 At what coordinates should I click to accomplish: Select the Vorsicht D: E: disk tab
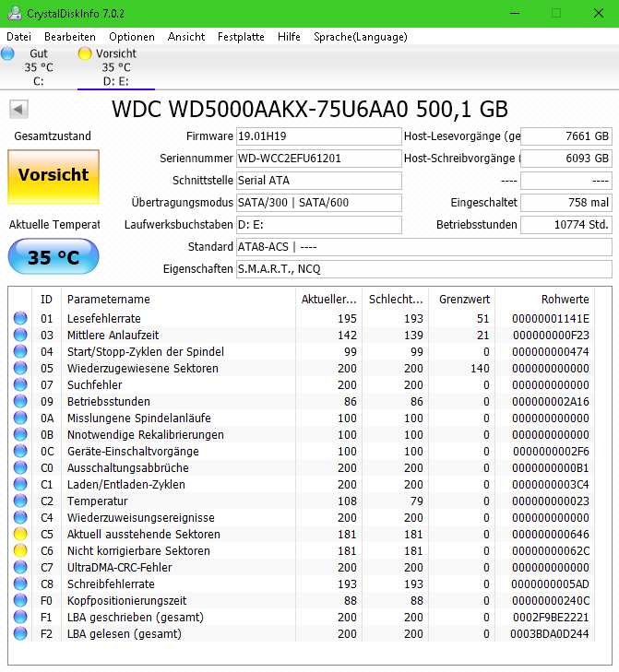[116, 67]
